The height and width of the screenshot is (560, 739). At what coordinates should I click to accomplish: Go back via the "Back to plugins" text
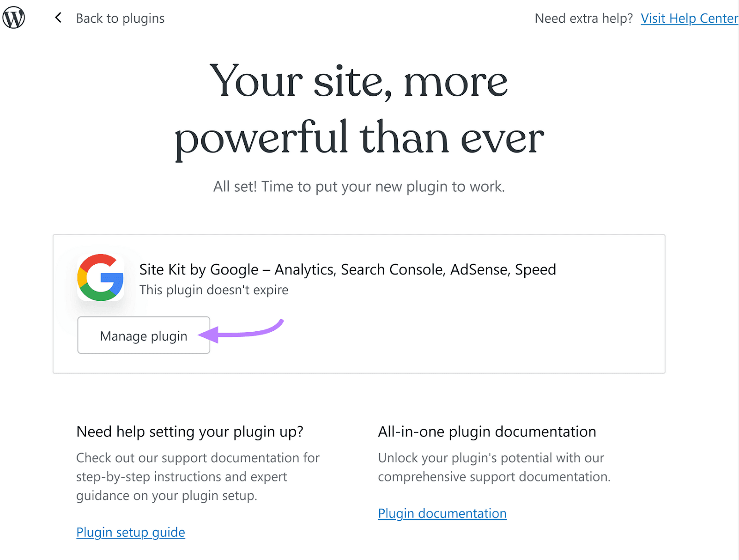pyautogui.click(x=120, y=18)
